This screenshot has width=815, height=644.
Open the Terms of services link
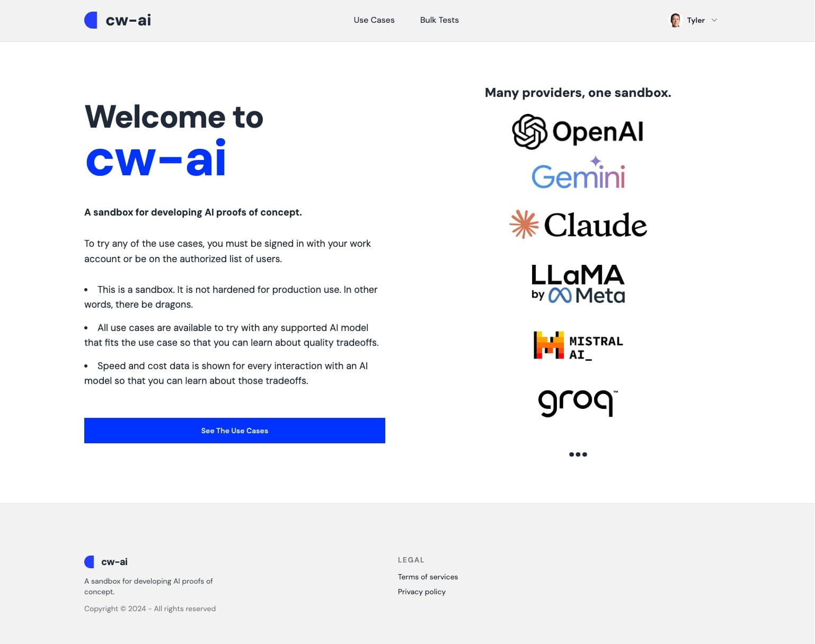click(428, 577)
